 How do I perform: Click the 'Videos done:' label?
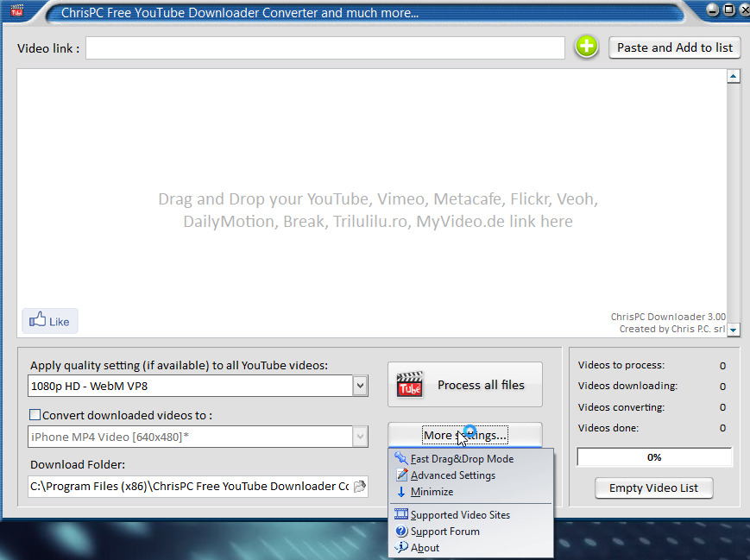click(608, 427)
